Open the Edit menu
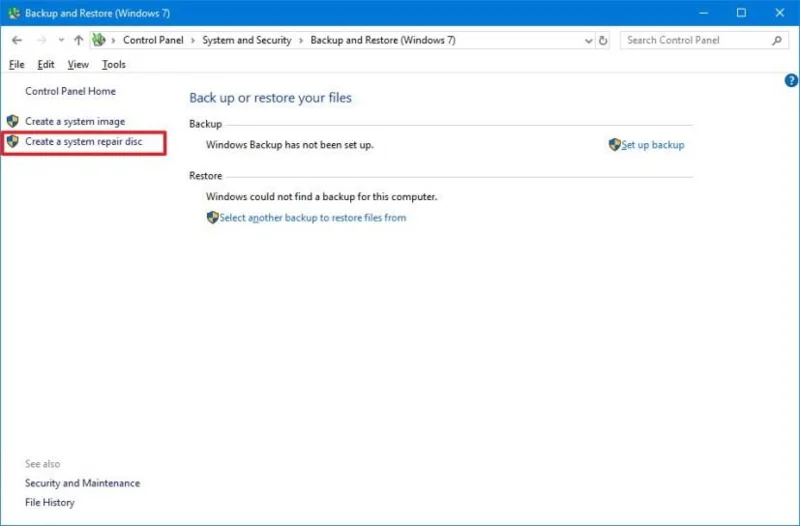The width and height of the screenshot is (800, 526). [x=45, y=64]
